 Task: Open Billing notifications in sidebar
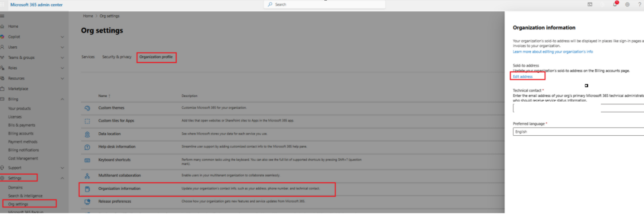23,150
